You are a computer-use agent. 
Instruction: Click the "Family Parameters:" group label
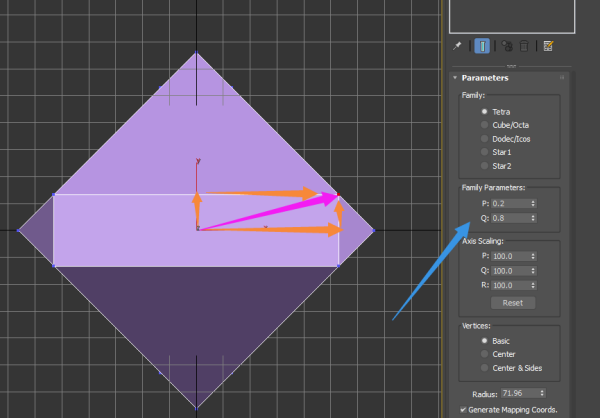coord(493,188)
